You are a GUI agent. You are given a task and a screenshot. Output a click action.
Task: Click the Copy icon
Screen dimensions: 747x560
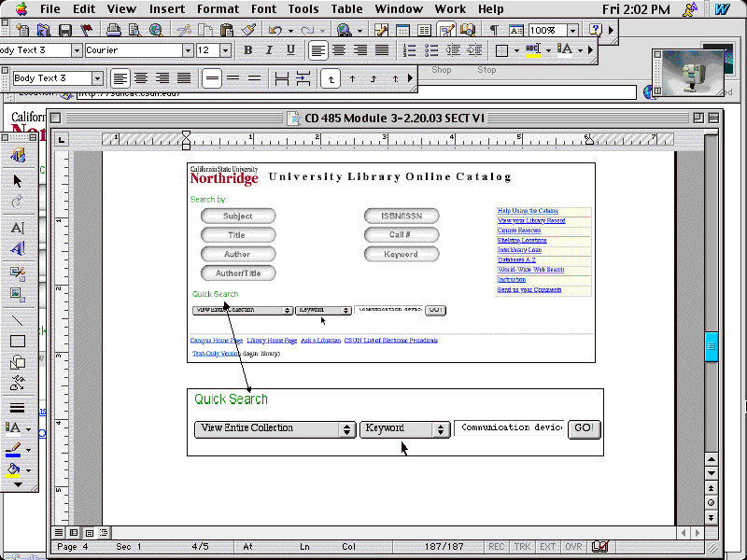pyautogui.click(x=204, y=30)
